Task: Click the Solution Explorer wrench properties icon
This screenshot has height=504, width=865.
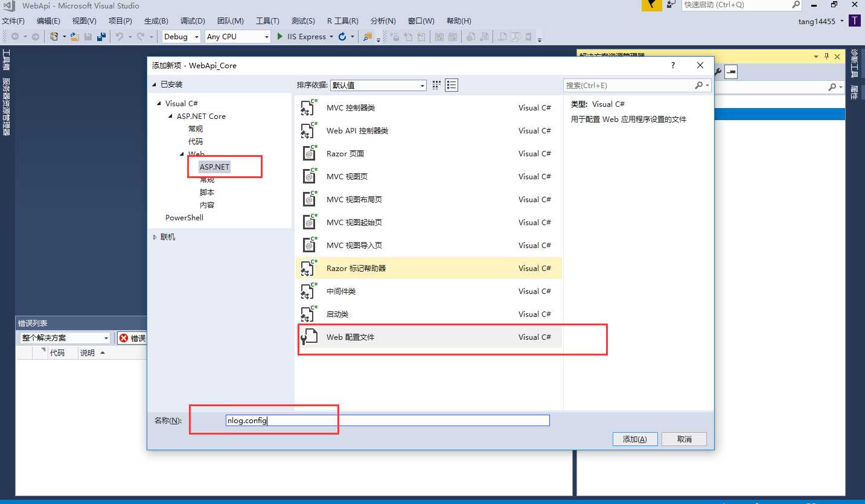Action: pyautogui.click(x=718, y=72)
